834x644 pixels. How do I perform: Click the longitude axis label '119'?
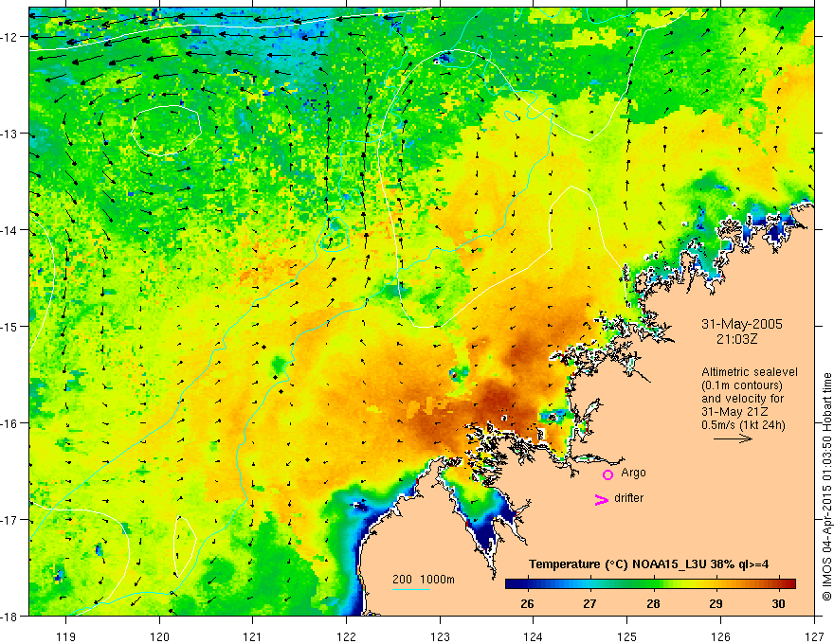[66, 636]
